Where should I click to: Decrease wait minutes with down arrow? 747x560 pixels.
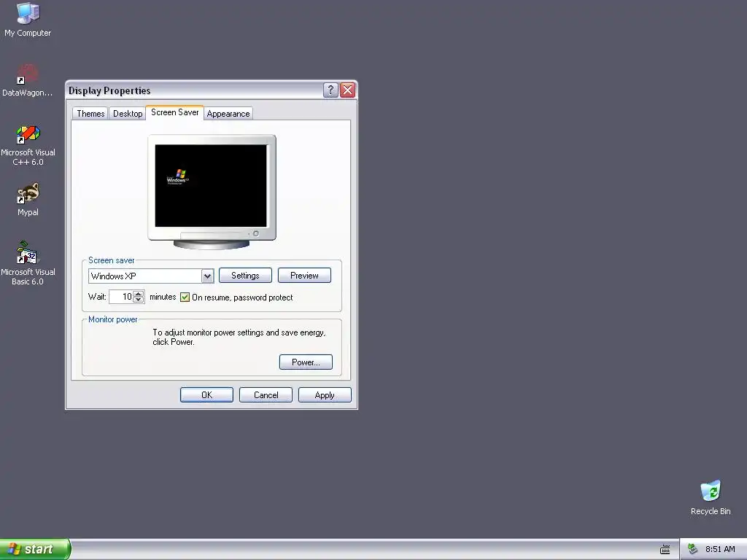pyautogui.click(x=138, y=300)
